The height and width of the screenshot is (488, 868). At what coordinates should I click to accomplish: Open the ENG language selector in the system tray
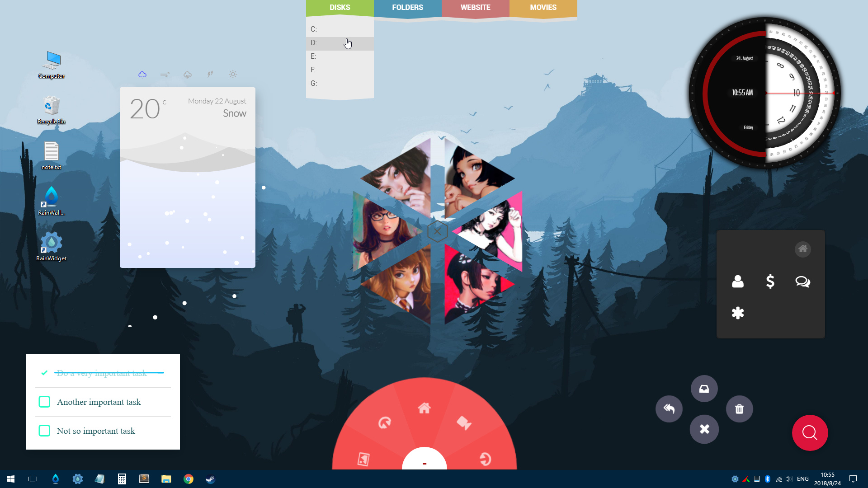point(802,479)
